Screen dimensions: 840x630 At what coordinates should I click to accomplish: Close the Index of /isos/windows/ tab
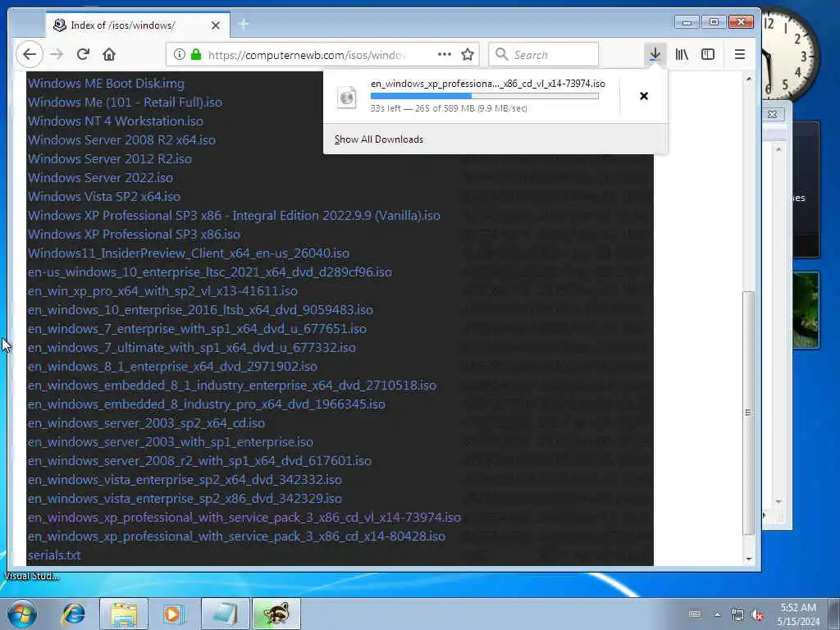click(216, 25)
